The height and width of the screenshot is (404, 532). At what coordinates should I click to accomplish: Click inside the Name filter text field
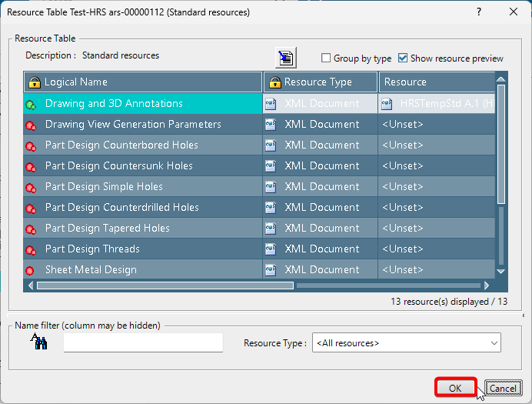click(143, 342)
